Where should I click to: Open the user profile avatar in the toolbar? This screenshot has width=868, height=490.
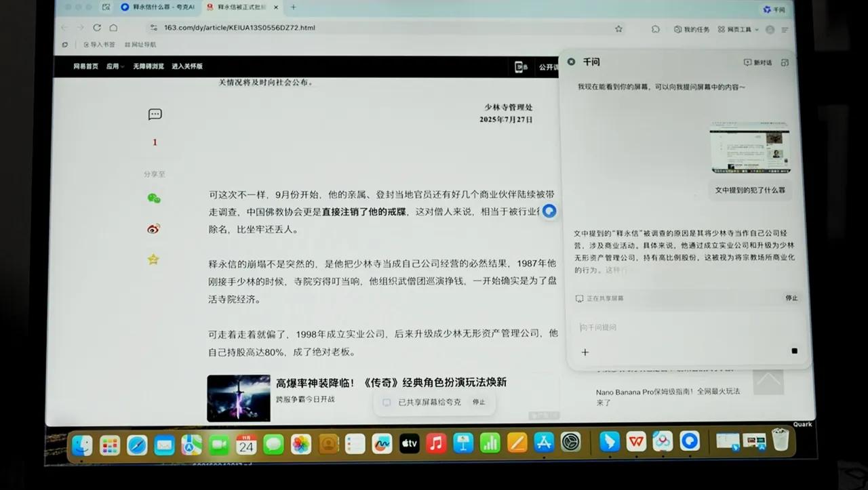(770, 30)
